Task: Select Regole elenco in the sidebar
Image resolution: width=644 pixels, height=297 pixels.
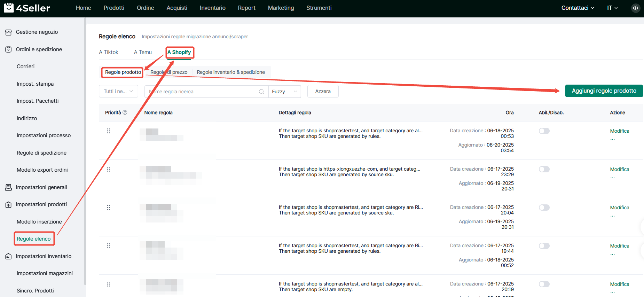Action: (34, 239)
